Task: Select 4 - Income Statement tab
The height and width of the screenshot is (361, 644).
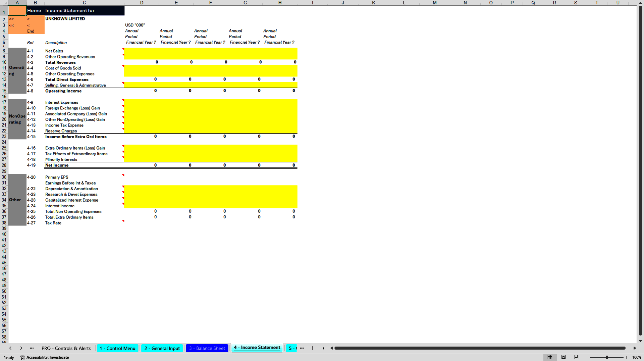Action: click(257, 348)
